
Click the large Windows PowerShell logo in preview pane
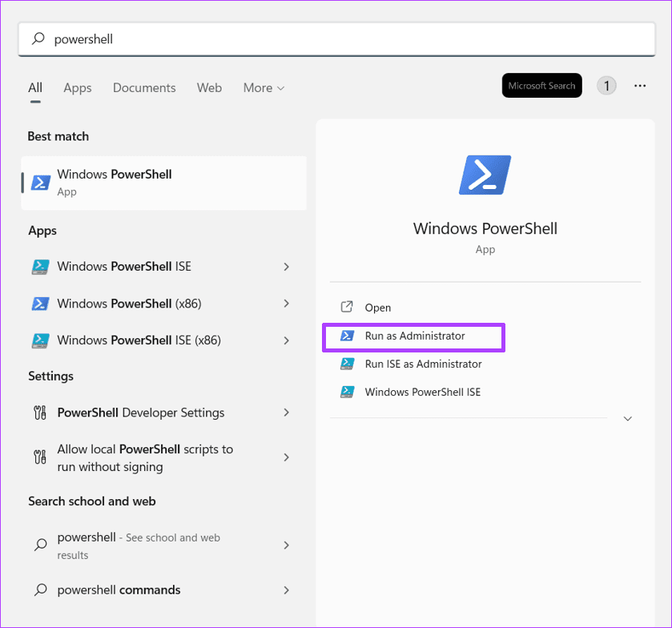point(485,175)
